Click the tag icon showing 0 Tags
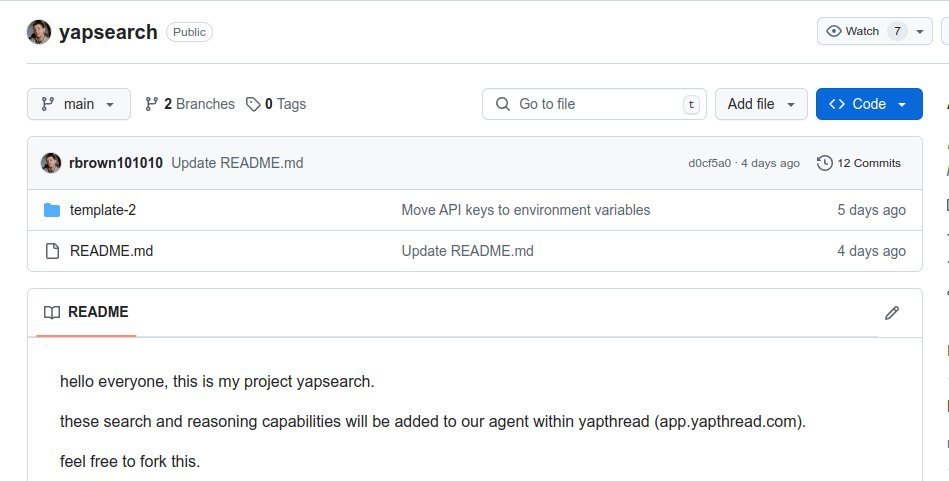The height and width of the screenshot is (481, 949). point(254,104)
